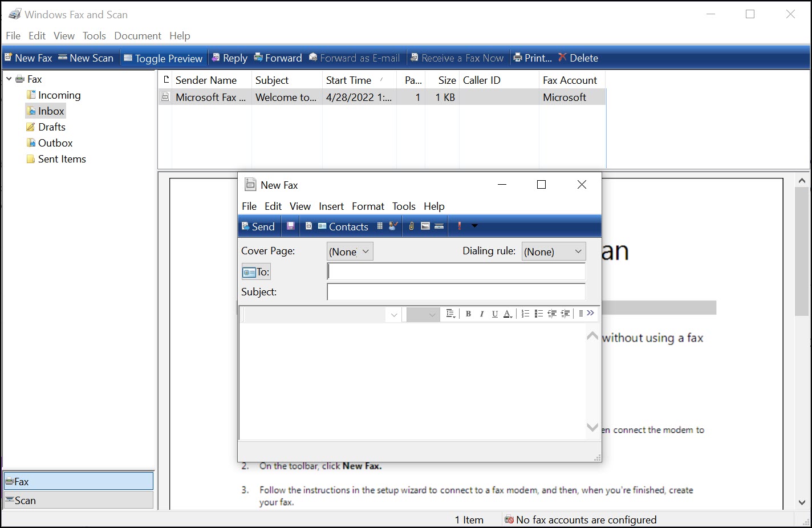This screenshot has width=812, height=528.
Task: Open the Document menu
Action: pos(137,36)
